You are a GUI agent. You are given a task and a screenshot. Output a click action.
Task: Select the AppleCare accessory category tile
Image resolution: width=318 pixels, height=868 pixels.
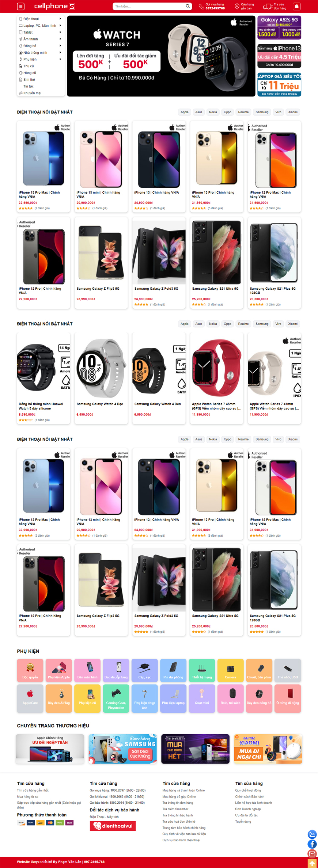(x=30, y=698)
